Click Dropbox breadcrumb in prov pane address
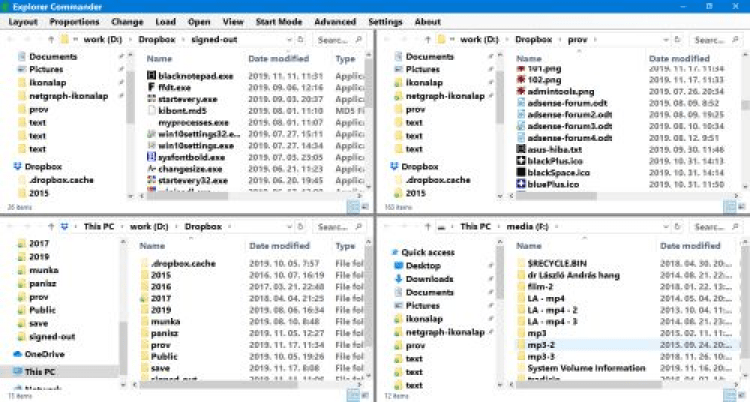The width and height of the screenshot is (750, 402). [x=533, y=39]
